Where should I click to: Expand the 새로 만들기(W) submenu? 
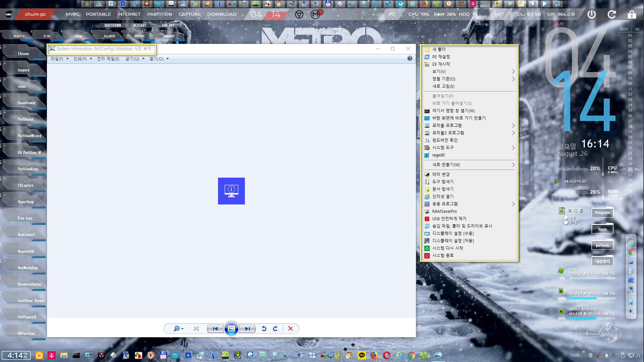point(469,165)
